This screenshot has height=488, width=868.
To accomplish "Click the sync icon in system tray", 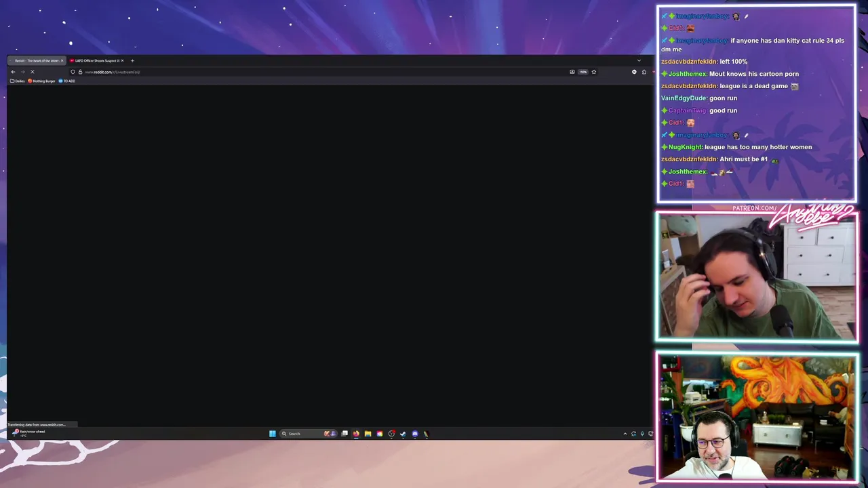I will [x=633, y=434].
